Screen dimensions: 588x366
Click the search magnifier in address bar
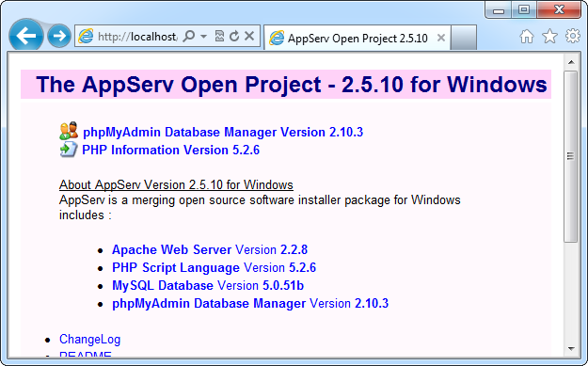(189, 36)
